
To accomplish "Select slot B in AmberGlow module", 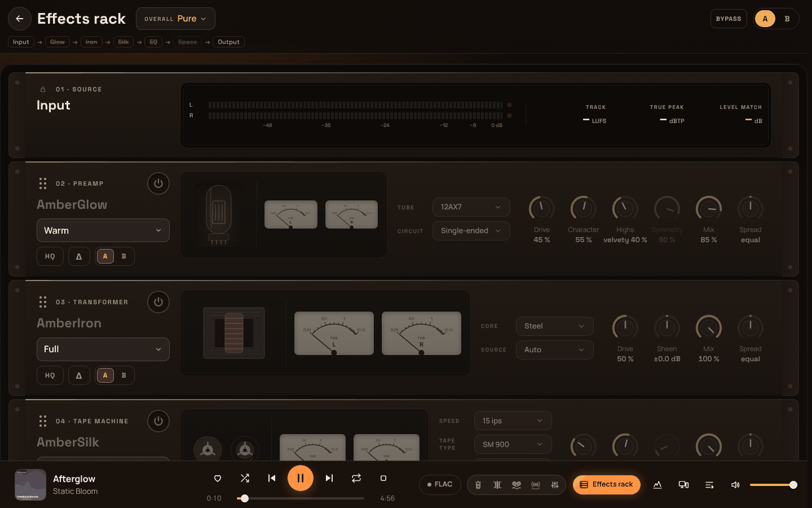I will (124, 256).
